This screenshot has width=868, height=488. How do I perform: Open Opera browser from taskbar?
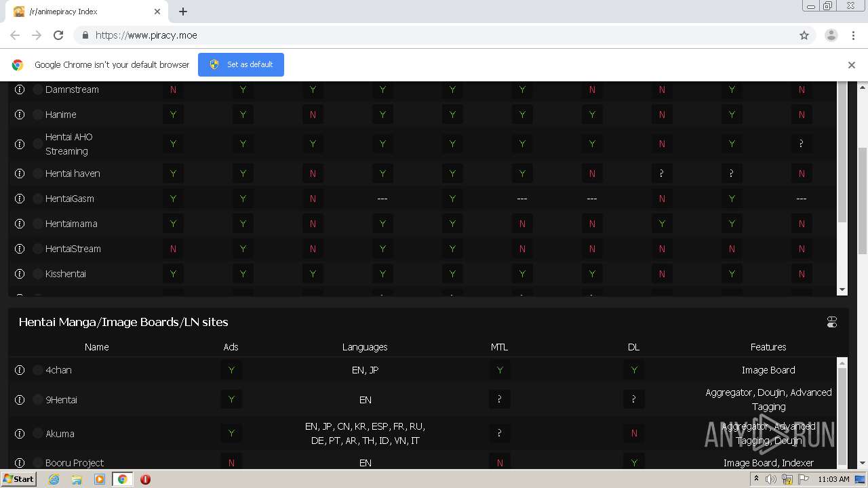(145, 479)
